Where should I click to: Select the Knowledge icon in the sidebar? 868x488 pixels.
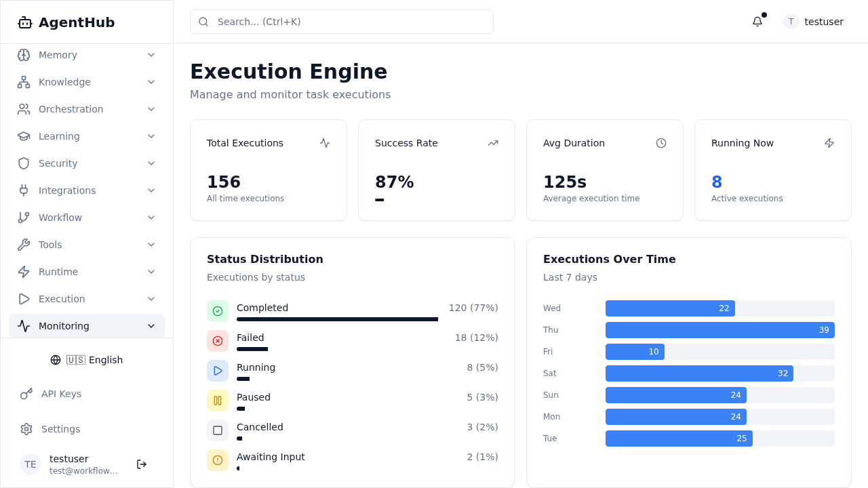coord(24,82)
